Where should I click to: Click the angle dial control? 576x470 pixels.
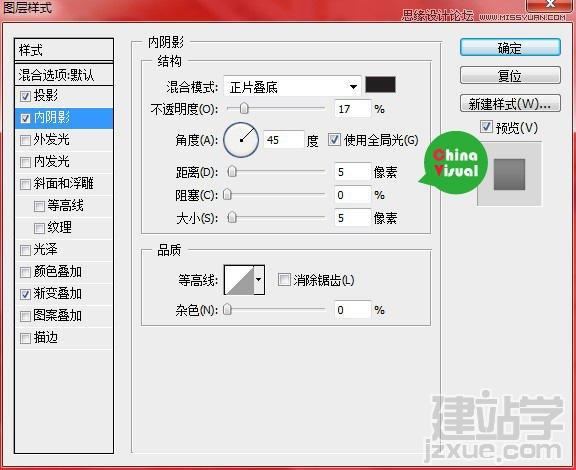[x=241, y=140]
